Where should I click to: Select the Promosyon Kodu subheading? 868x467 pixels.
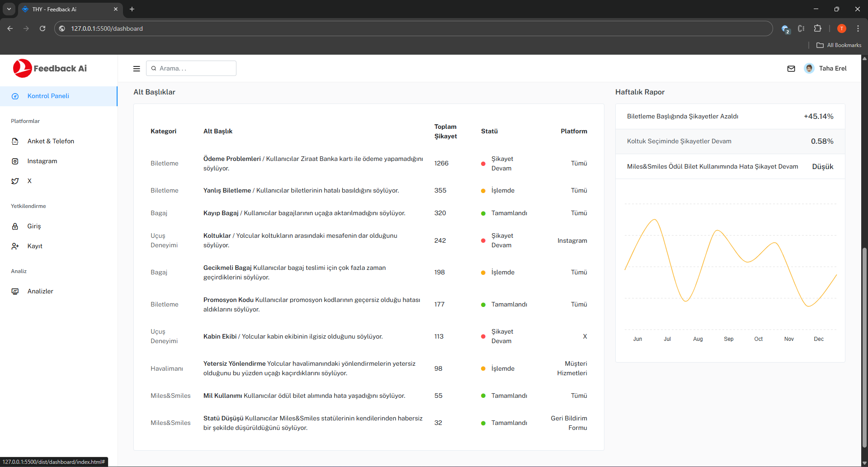(x=228, y=300)
